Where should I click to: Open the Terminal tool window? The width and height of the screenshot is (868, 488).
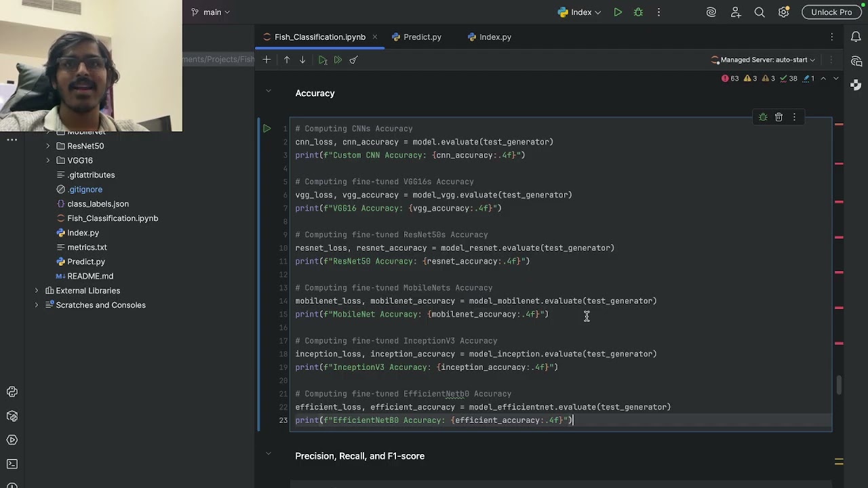pyautogui.click(x=12, y=464)
